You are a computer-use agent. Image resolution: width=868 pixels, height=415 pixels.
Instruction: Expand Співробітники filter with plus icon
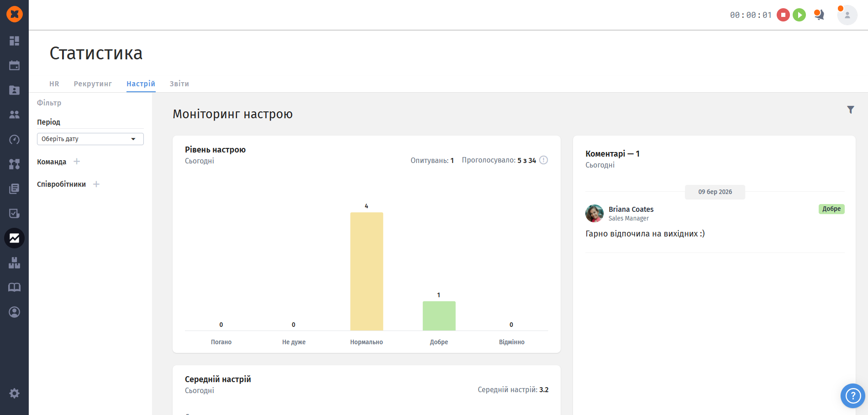click(96, 184)
